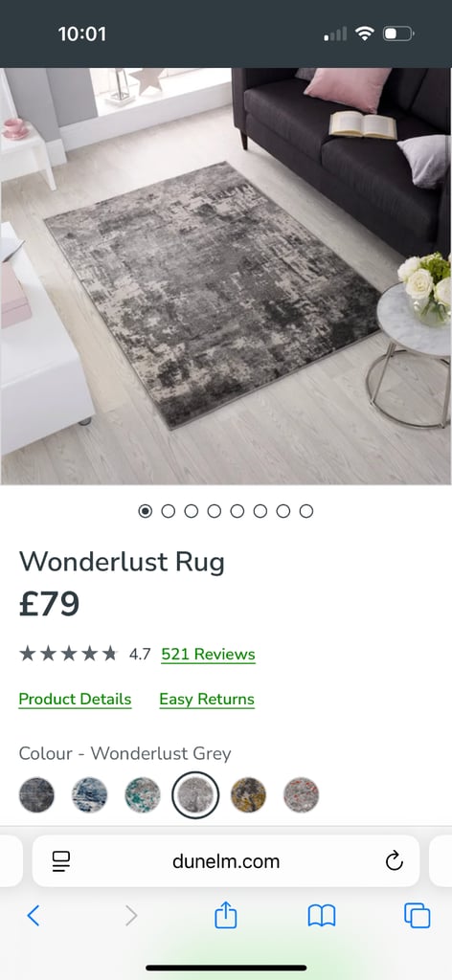
Task: Select the last image carousel dot
Action: click(305, 511)
